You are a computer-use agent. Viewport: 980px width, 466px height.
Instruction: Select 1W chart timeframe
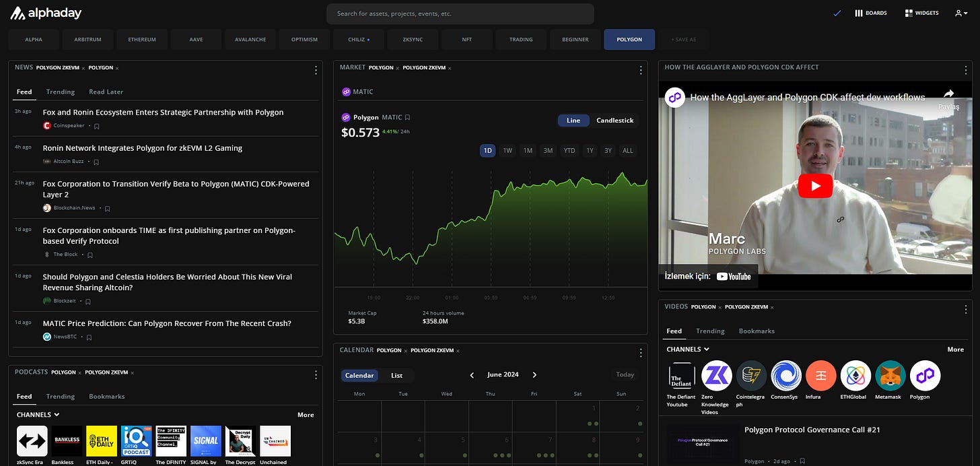click(508, 151)
